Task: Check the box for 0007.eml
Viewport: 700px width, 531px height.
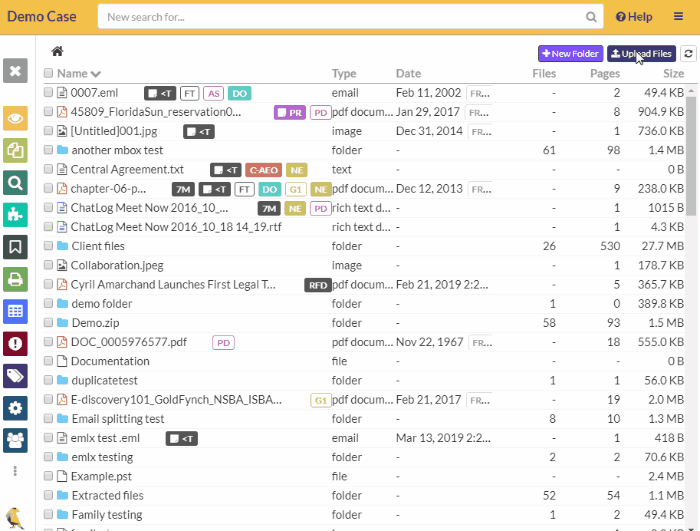Action: tap(48, 92)
